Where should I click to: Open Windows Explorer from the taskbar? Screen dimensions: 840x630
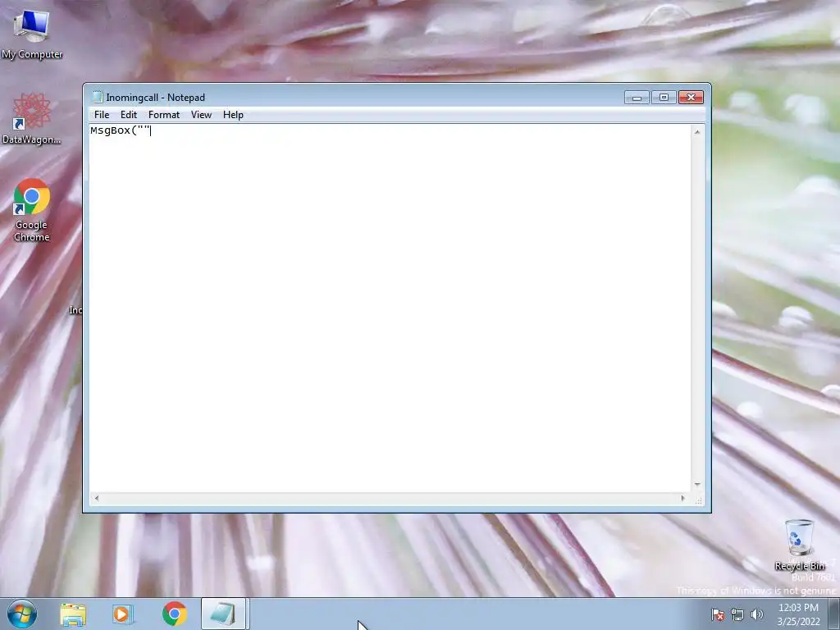(x=73, y=614)
